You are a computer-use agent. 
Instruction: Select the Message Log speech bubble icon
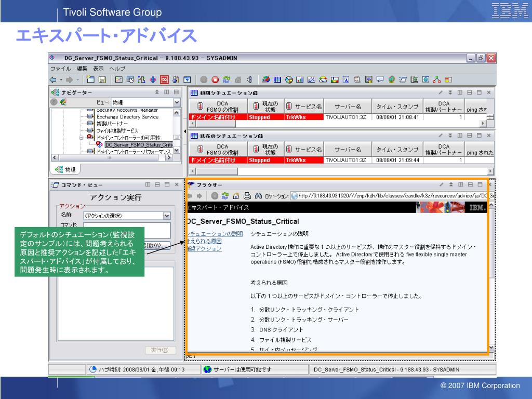[380, 79]
